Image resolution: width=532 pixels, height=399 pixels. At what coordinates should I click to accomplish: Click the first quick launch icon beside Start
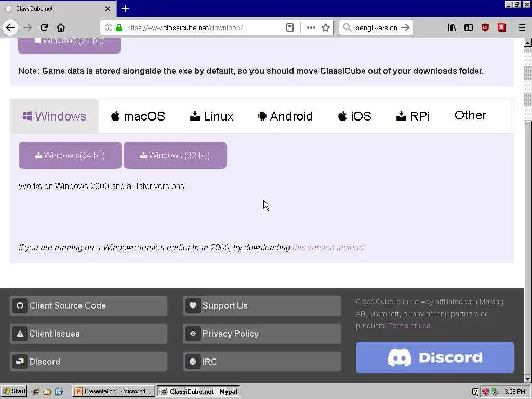click(x=35, y=392)
